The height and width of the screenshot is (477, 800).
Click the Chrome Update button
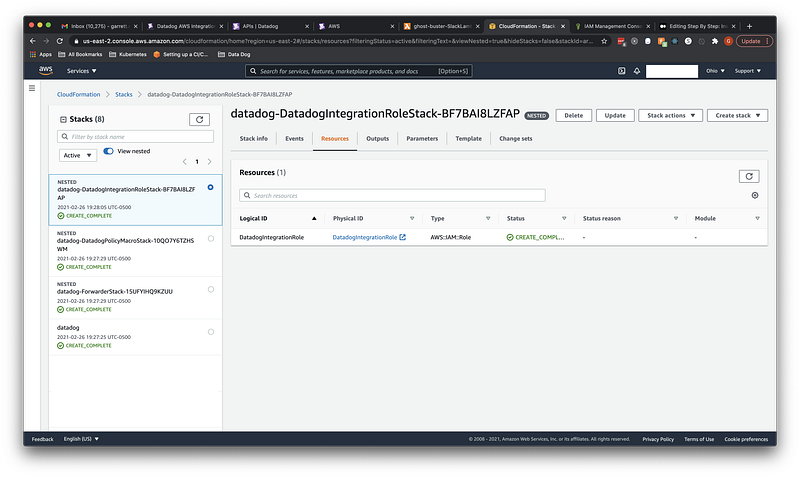point(754,41)
